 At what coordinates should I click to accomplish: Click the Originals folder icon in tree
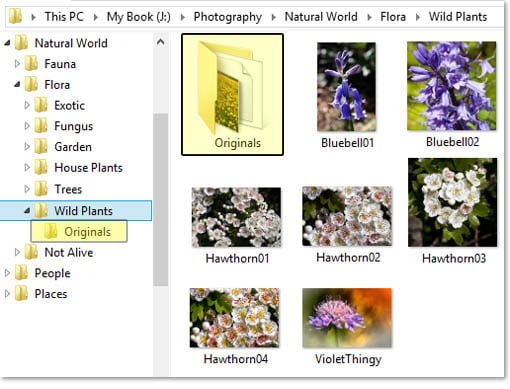[51, 232]
